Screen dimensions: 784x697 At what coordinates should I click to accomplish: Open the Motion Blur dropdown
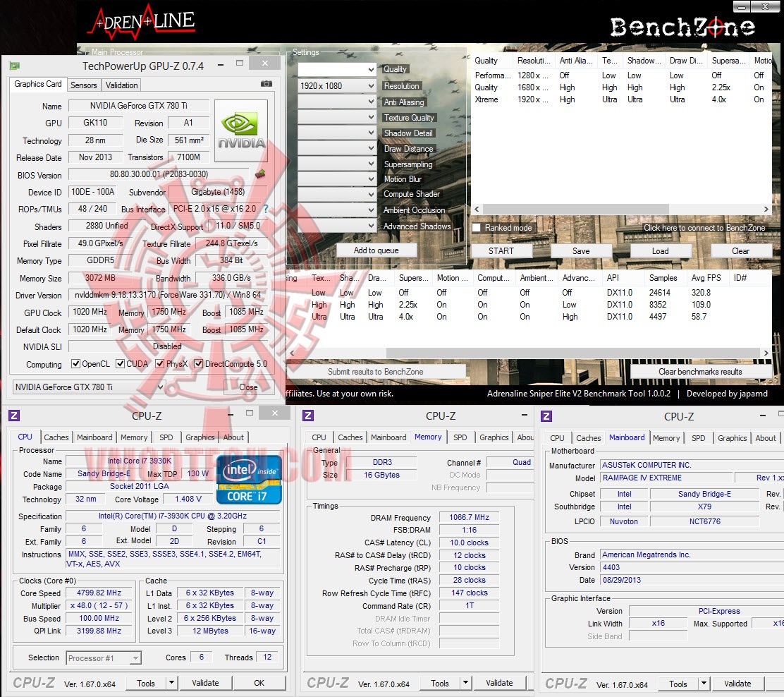click(x=336, y=179)
